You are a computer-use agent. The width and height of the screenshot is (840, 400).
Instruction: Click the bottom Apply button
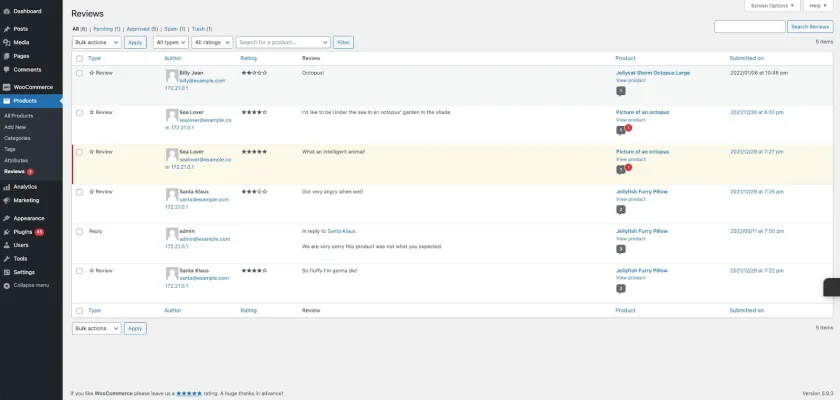click(x=135, y=328)
